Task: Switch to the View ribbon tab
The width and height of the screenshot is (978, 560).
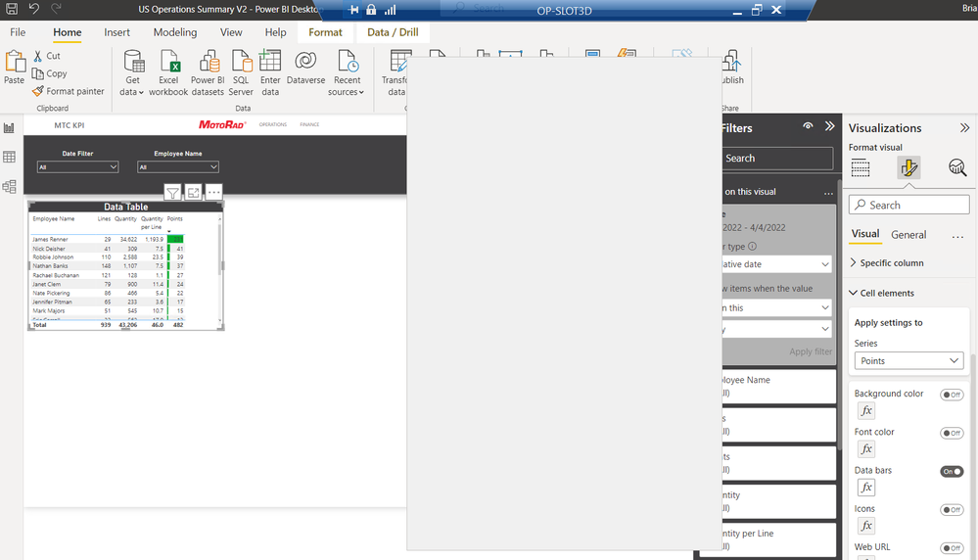Action: click(x=231, y=32)
